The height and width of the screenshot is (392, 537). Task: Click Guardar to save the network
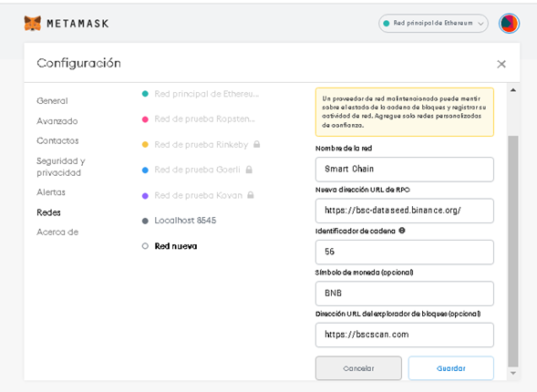[x=451, y=368]
